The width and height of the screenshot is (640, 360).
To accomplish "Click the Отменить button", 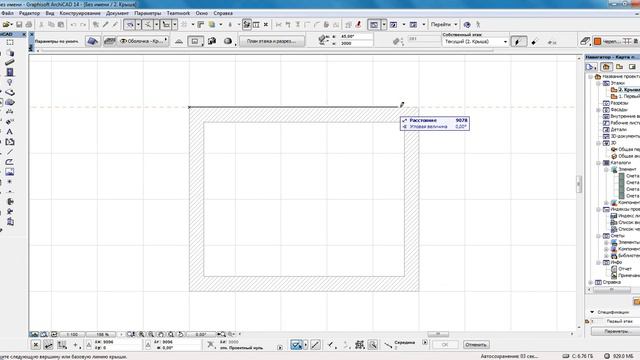I will pyautogui.click(x=476, y=345).
